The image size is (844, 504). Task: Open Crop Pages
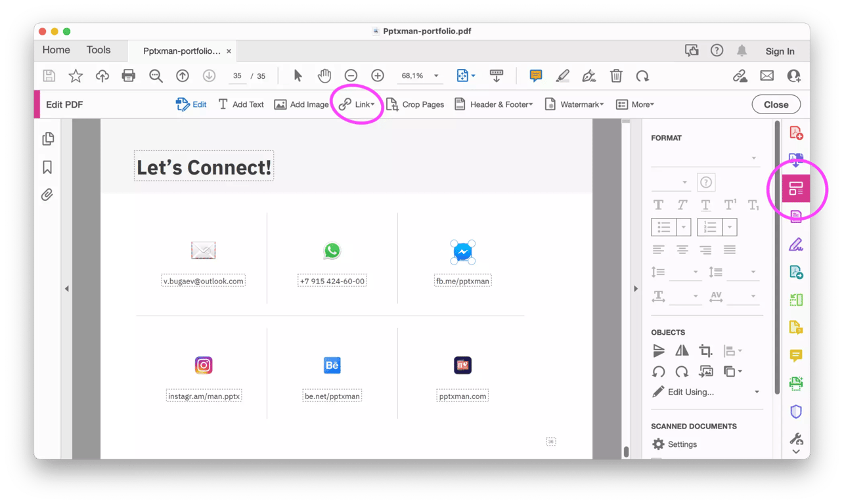414,104
